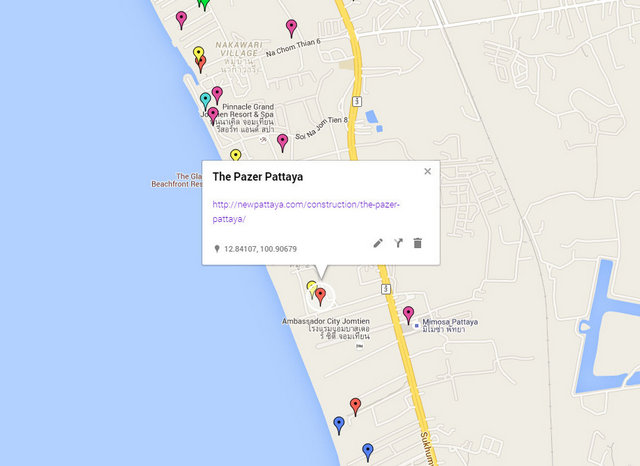Select the lowest blue marker on the map
The height and width of the screenshot is (466, 640).
point(368,452)
